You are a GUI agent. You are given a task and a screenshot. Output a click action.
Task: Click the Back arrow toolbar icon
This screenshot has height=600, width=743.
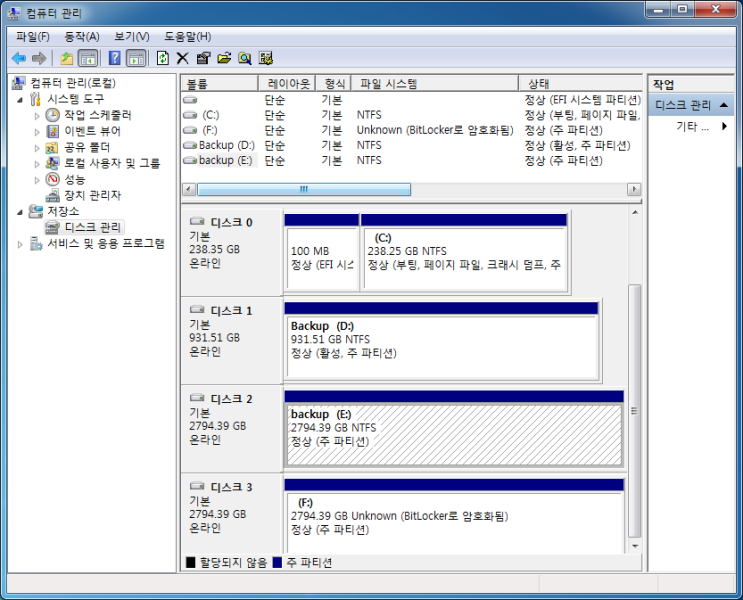click(x=18, y=58)
